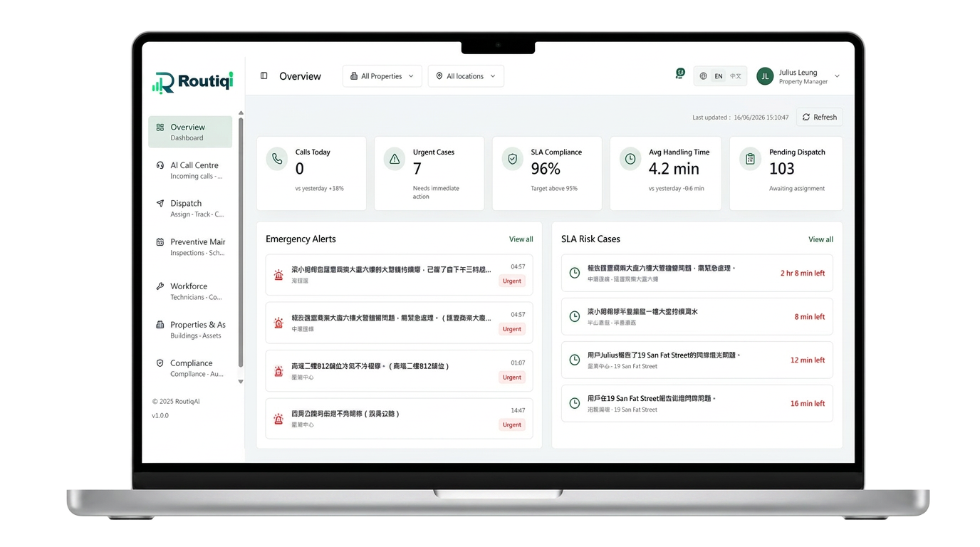The height and width of the screenshot is (547, 980).
Task: Click the Routiqi logo
Action: pyautogui.click(x=192, y=82)
